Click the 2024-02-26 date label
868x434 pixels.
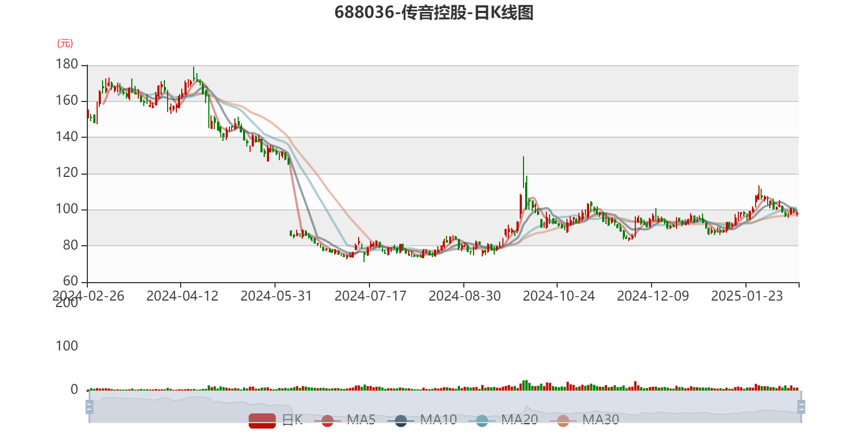(x=88, y=296)
